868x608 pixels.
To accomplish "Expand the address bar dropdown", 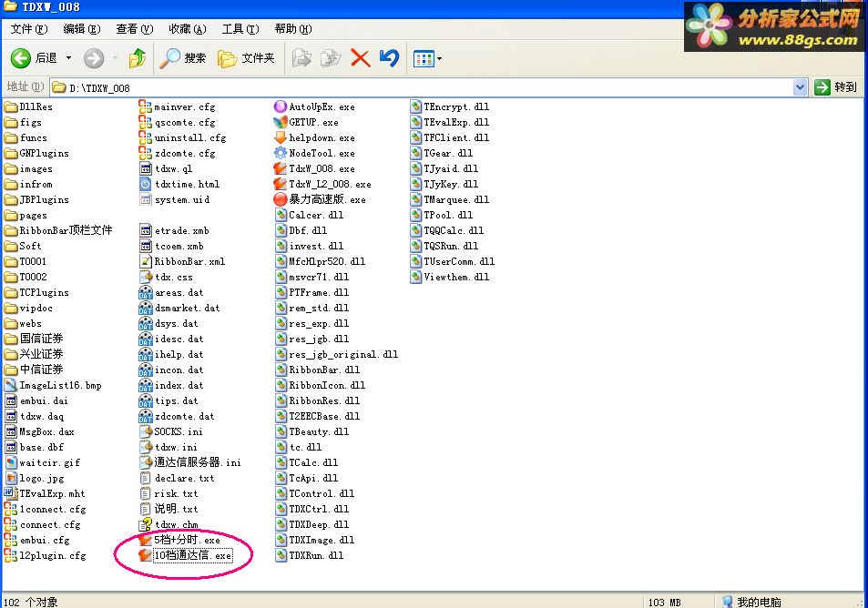I will [x=800, y=87].
